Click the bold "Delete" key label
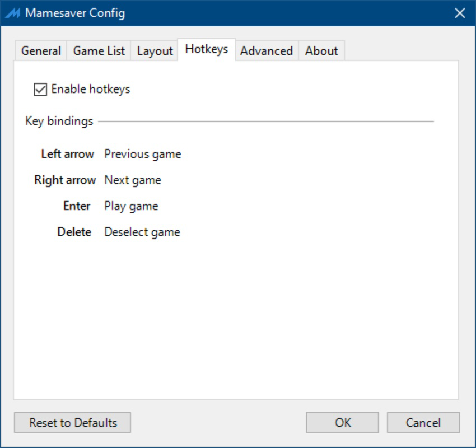The image size is (476, 448). pyautogui.click(x=74, y=232)
